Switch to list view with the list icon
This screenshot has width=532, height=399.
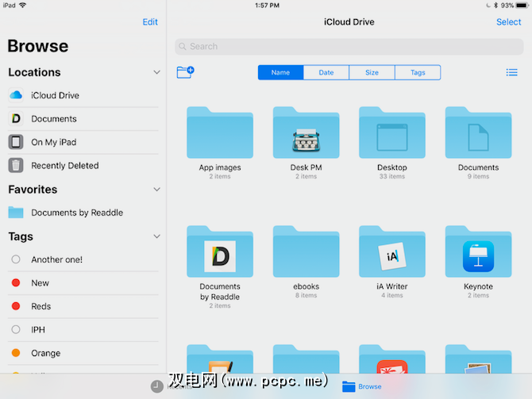click(511, 72)
